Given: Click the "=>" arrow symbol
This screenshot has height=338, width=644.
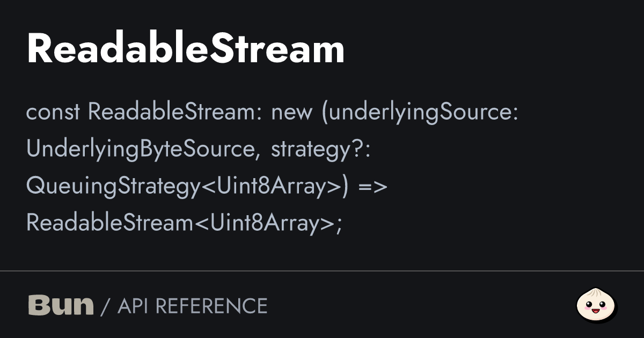Looking at the screenshot, I should pos(372,186).
